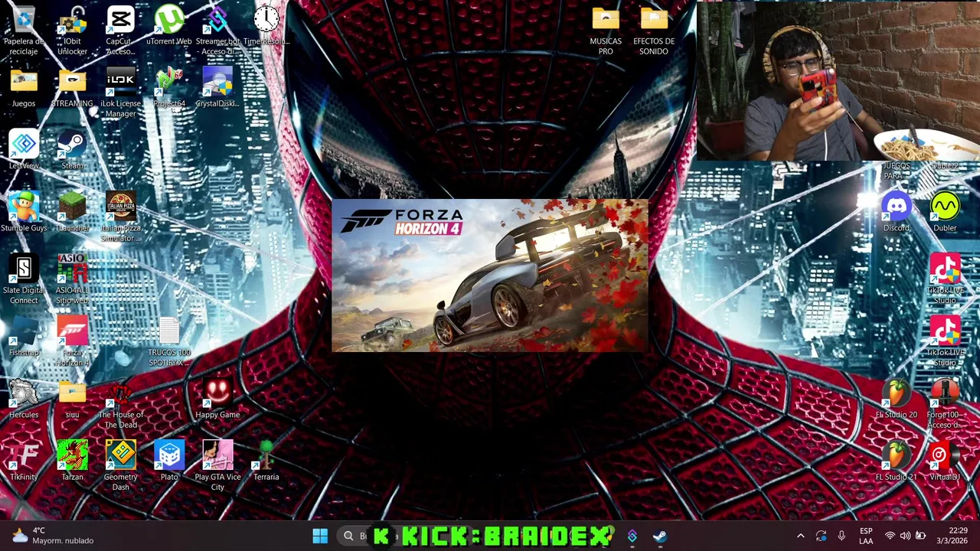
Task: Open the CrystalDiskInfo shortcut
Action: tap(217, 87)
